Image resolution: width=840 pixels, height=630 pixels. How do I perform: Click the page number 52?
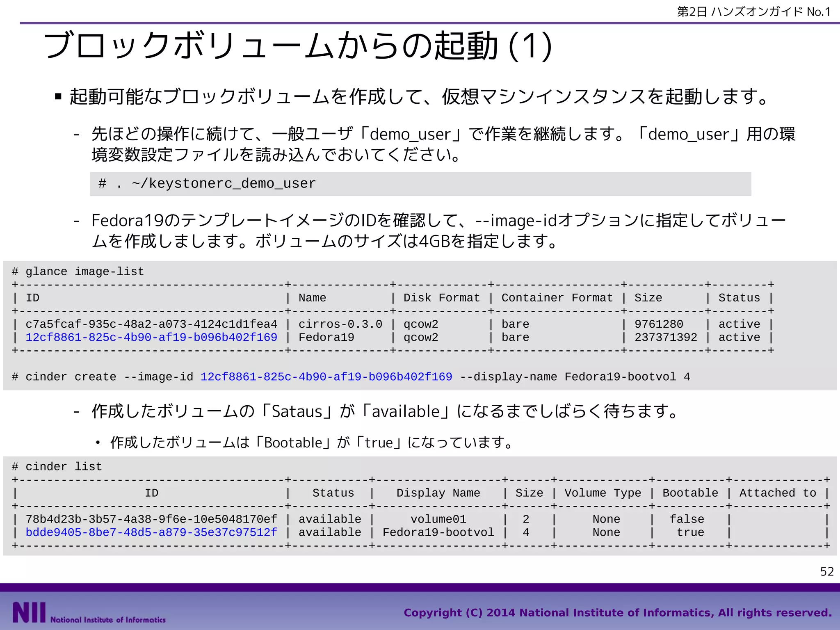827,571
